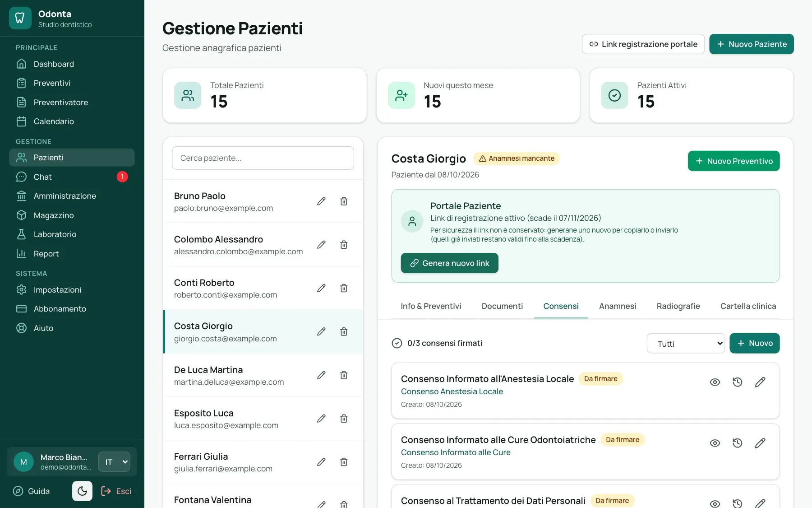Click Genera nuovo link button
Viewport: 812px width, 508px height.
pos(450,263)
